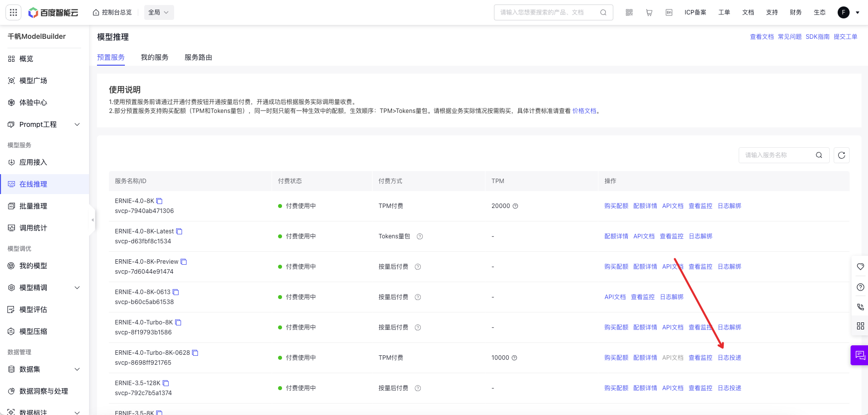Viewport: 868px width, 415px height.
Task: Click the floating grid apps icon
Action: point(861,326)
